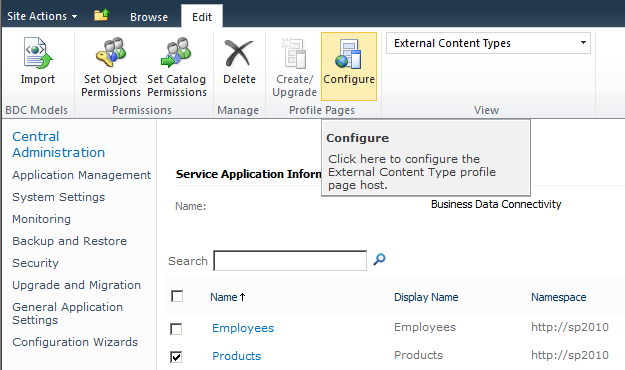Go to Central Administration
The height and width of the screenshot is (370, 625).
(59, 144)
